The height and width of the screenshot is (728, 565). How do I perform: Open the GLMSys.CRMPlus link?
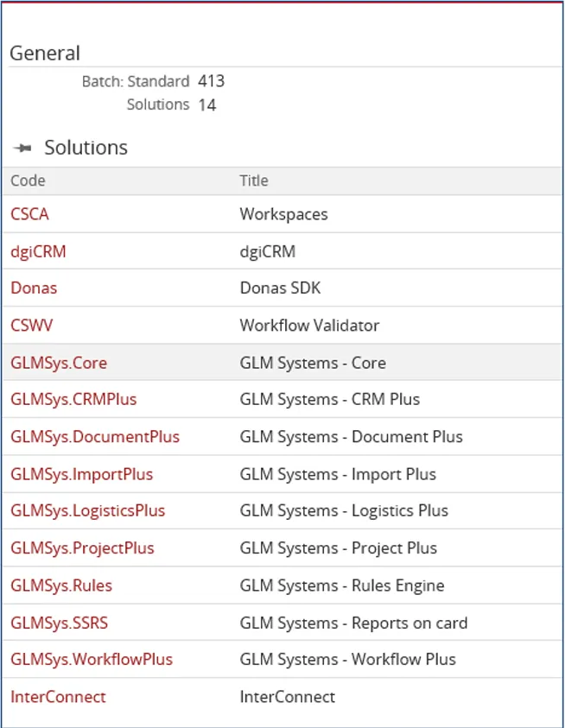(73, 400)
